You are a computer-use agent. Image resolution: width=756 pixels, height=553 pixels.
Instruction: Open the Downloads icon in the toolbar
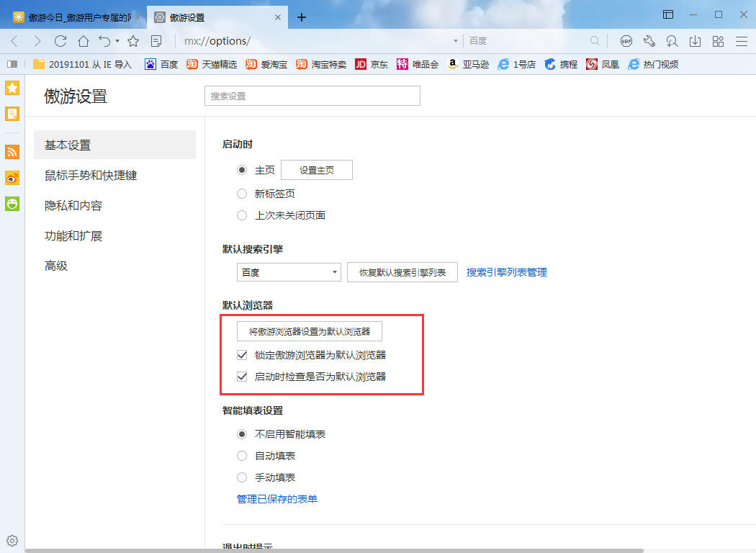pyautogui.click(x=695, y=41)
